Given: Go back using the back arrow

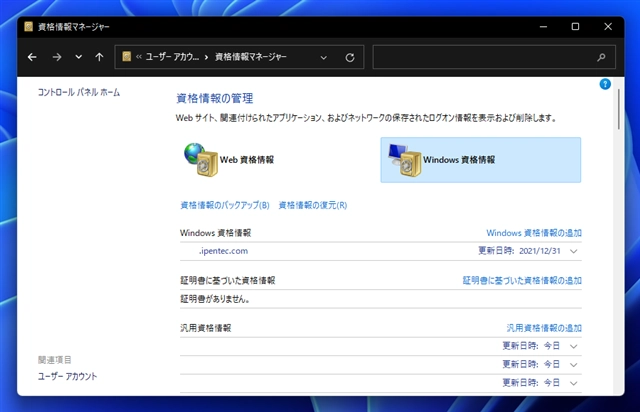Looking at the screenshot, I should pyautogui.click(x=32, y=57).
